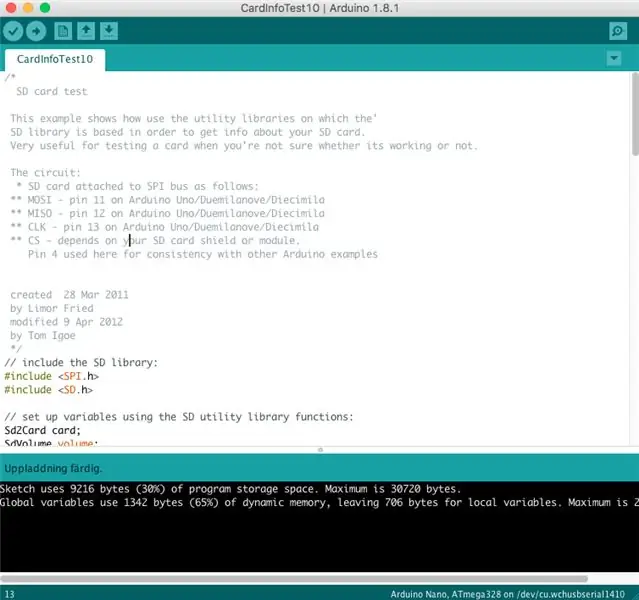Open the tab menu dropdown arrow

[614, 58]
